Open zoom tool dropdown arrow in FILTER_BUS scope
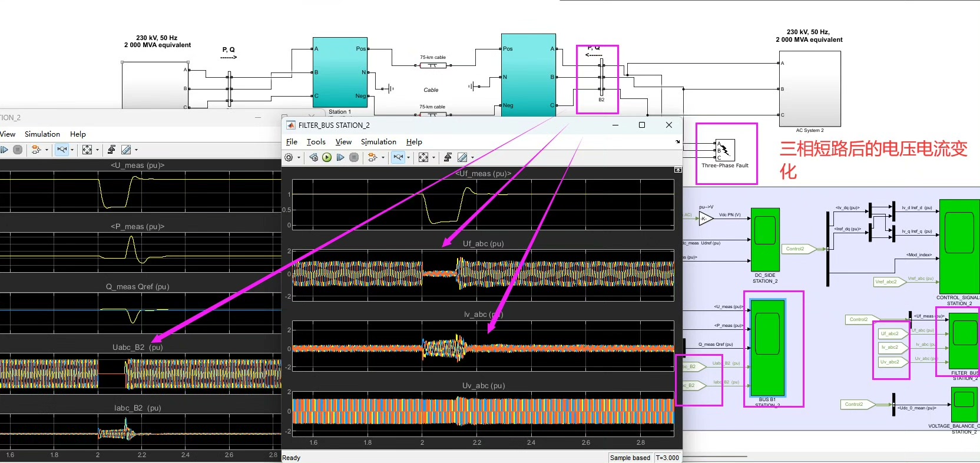 point(408,157)
